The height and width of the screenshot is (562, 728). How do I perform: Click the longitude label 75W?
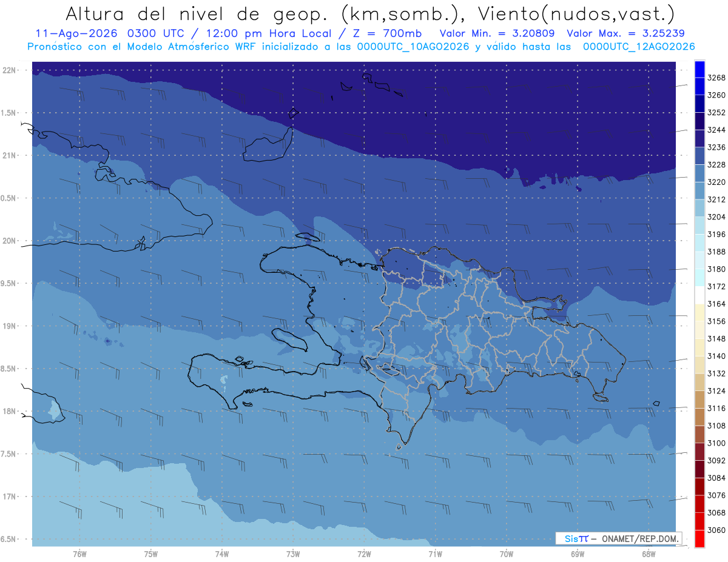(x=151, y=554)
